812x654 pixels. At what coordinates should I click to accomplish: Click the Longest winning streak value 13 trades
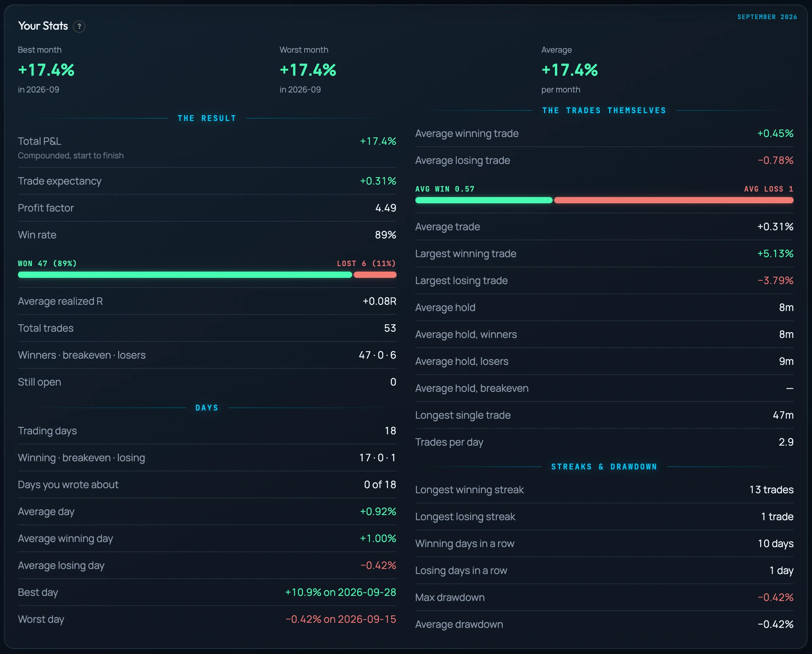771,490
